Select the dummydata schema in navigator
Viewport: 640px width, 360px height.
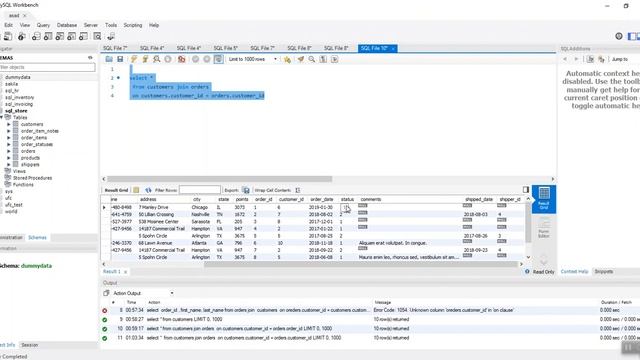[x=18, y=77]
